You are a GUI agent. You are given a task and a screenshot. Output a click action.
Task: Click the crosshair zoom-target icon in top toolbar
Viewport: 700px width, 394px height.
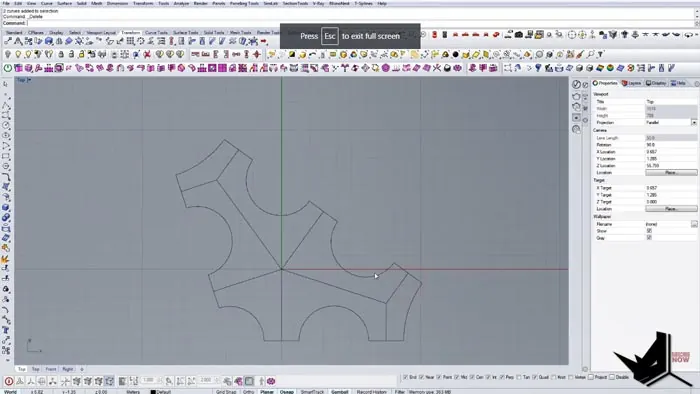click(571, 34)
